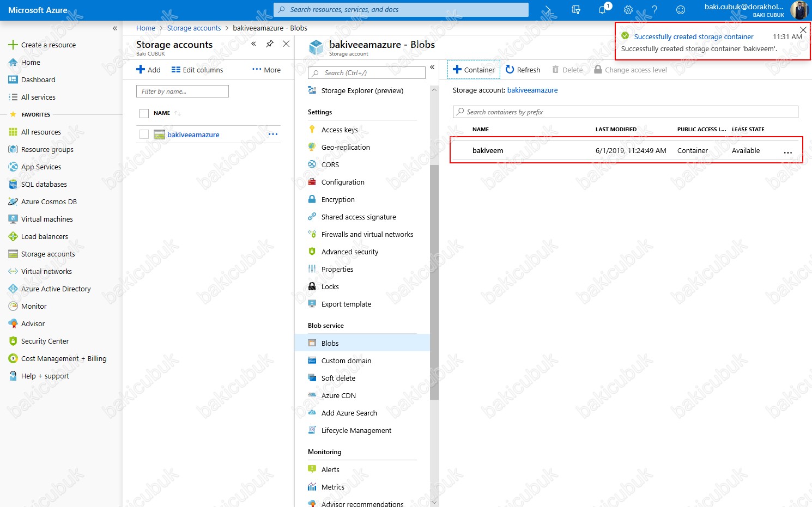Click the resource menu scrollbar thumb
This screenshot has width=812, height=507.
[x=434, y=282]
